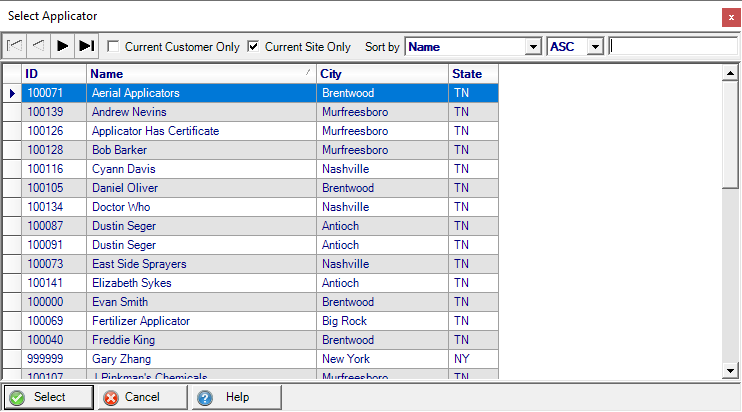Image resolution: width=742 pixels, height=412 pixels.
Task: Sort by the Name column header
Action: tap(201, 74)
